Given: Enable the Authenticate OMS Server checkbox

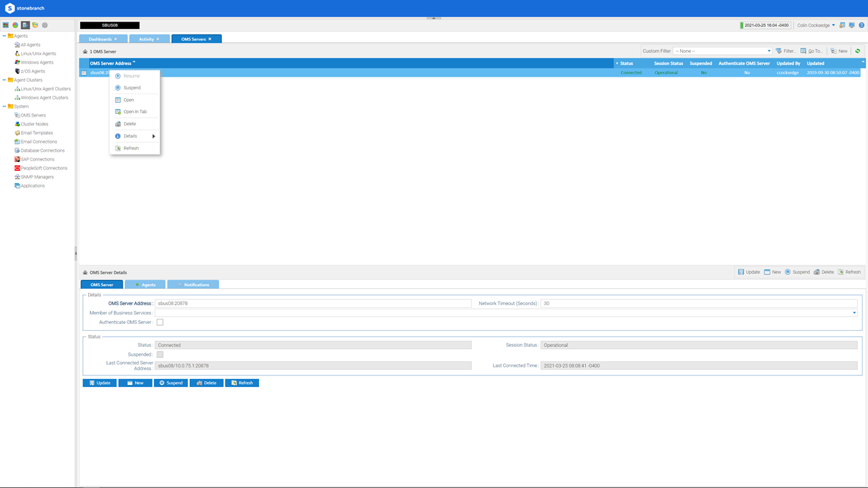Looking at the screenshot, I should pyautogui.click(x=160, y=322).
